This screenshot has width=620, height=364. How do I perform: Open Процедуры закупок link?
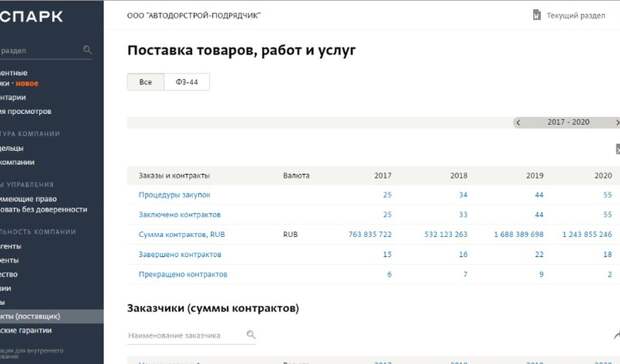click(x=174, y=195)
